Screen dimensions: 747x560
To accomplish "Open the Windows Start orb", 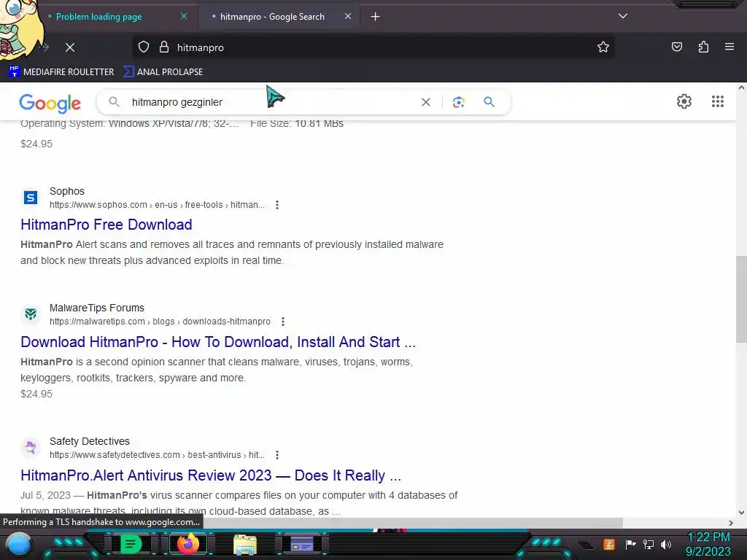I will point(18,545).
